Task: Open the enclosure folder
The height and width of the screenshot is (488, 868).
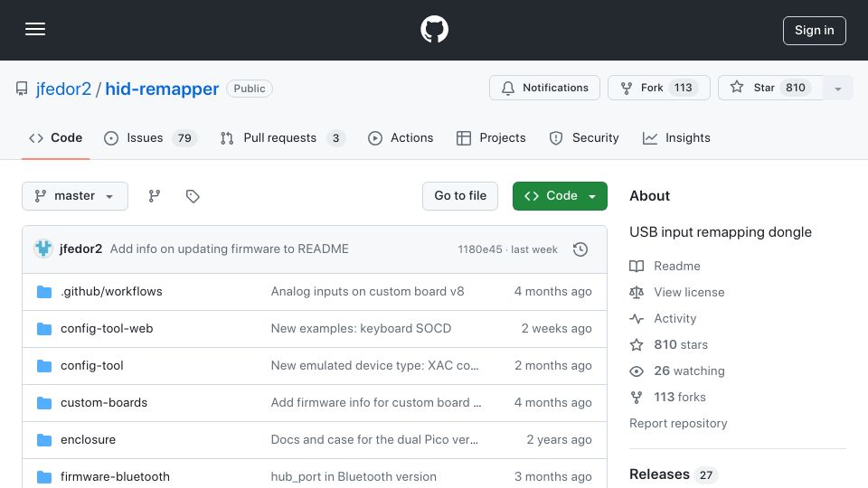Action: click(88, 440)
